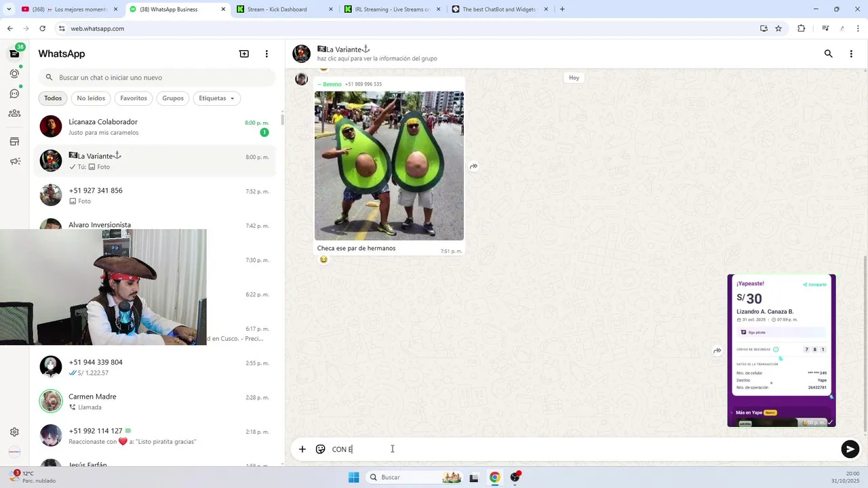
Task: Filter chats by Favoritos
Action: click(134, 98)
